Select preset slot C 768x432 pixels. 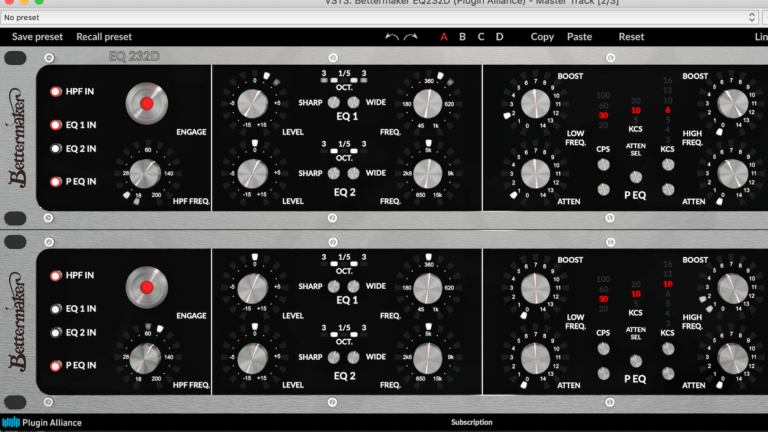click(481, 37)
